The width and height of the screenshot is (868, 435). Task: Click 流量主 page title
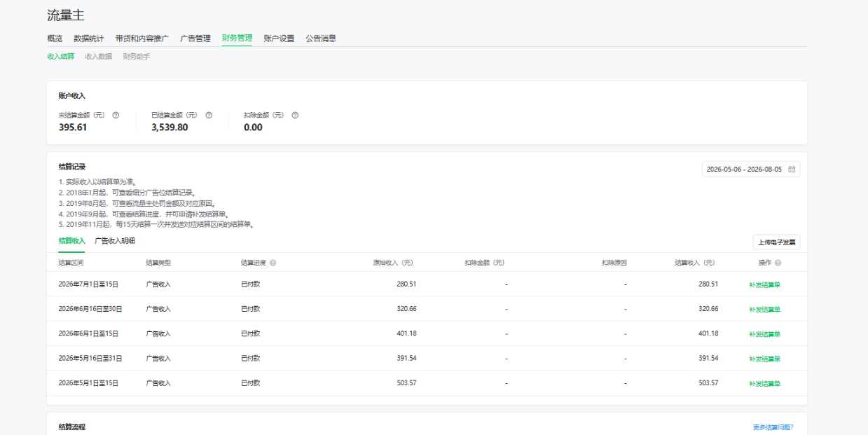pyautogui.click(x=66, y=15)
